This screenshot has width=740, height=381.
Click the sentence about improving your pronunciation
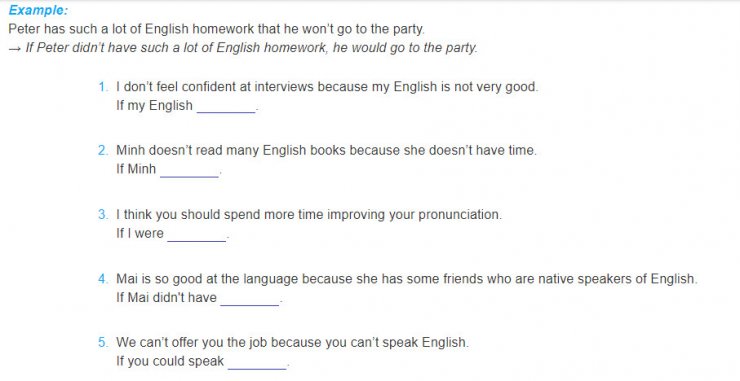(x=309, y=215)
